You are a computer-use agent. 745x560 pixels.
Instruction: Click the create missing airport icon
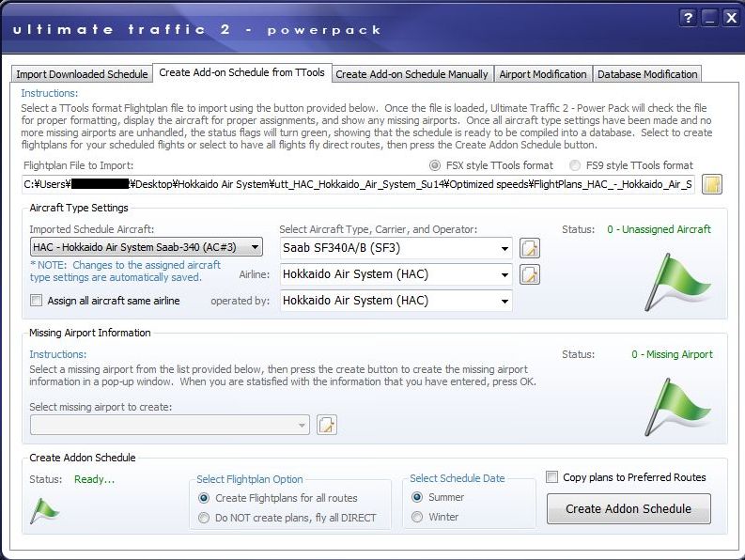(x=327, y=425)
